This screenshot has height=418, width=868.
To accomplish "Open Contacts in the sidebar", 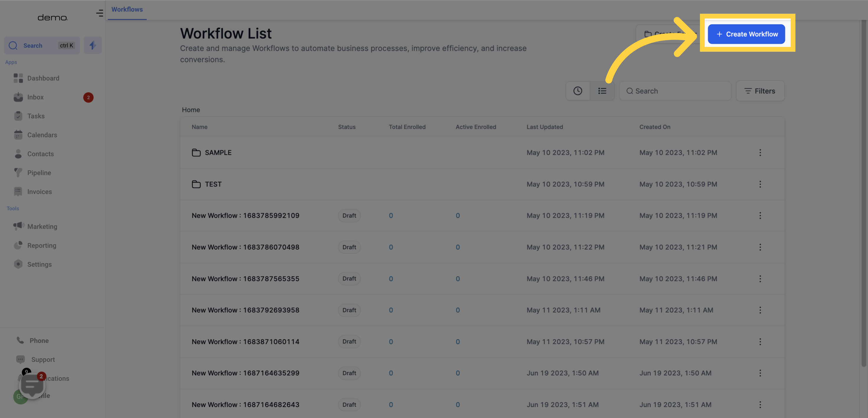I will click(x=40, y=154).
